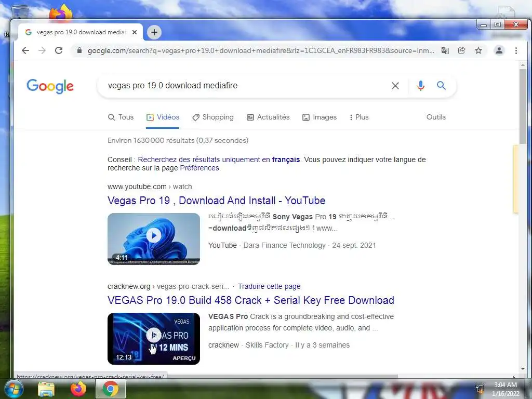The height and width of the screenshot is (399, 532).
Task: Go back with Chrome's back arrow
Action: click(25, 50)
